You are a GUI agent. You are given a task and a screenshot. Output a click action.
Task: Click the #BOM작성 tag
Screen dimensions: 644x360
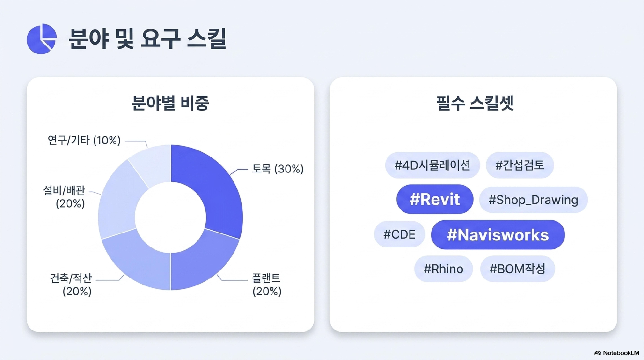(518, 269)
